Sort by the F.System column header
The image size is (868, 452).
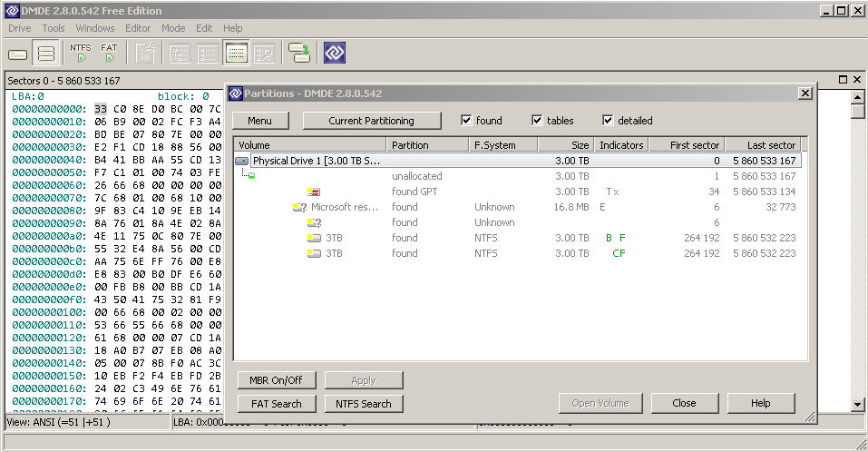503,145
